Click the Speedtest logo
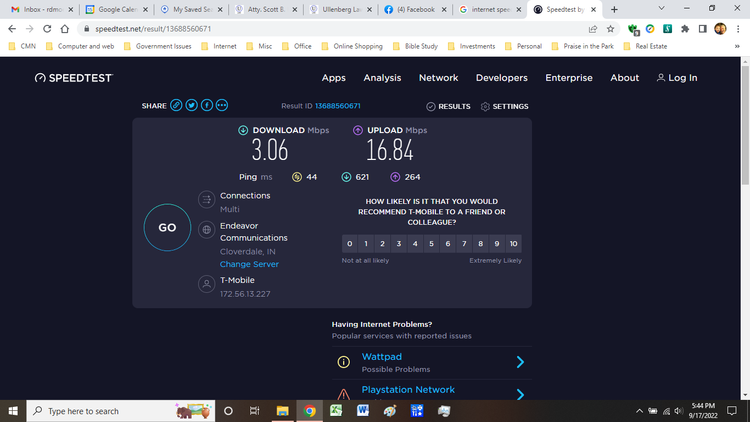 coord(74,78)
